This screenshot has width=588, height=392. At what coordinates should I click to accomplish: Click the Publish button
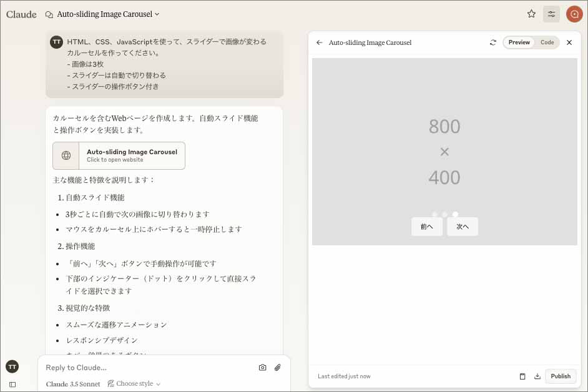coord(560,376)
